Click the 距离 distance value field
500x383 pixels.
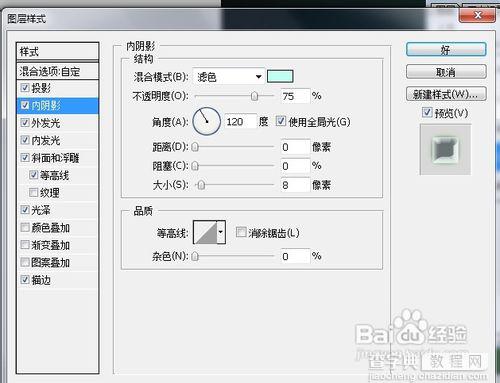pyautogui.click(x=295, y=147)
